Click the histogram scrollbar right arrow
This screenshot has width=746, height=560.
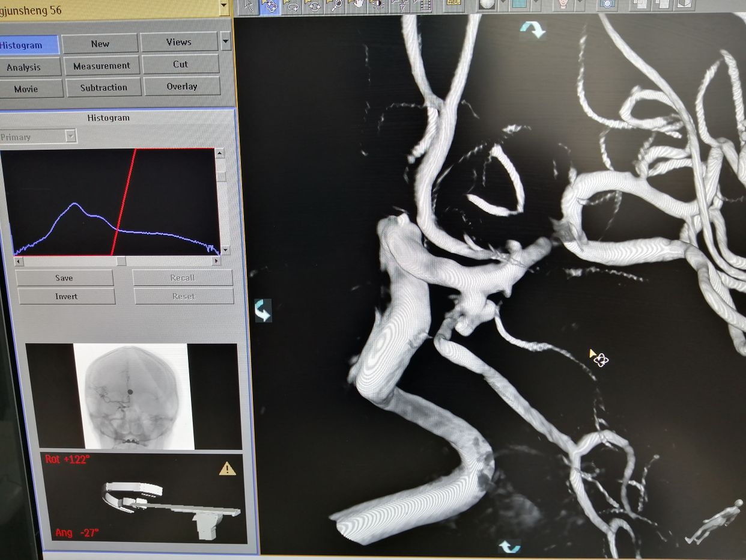(x=216, y=261)
